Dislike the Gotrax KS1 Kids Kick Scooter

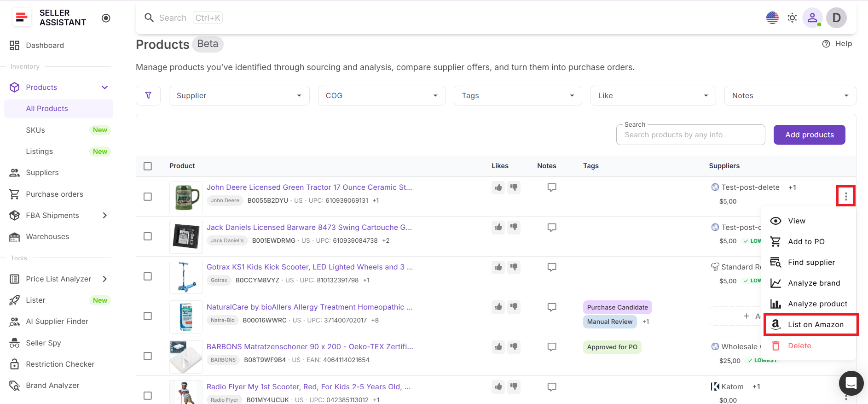tap(514, 267)
